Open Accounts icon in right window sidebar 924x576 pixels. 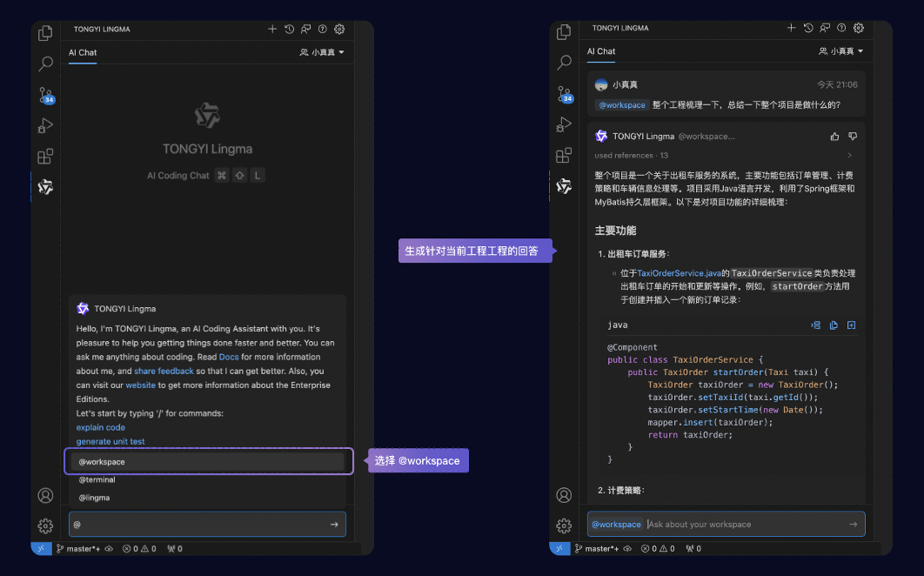click(x=564, y=494)
